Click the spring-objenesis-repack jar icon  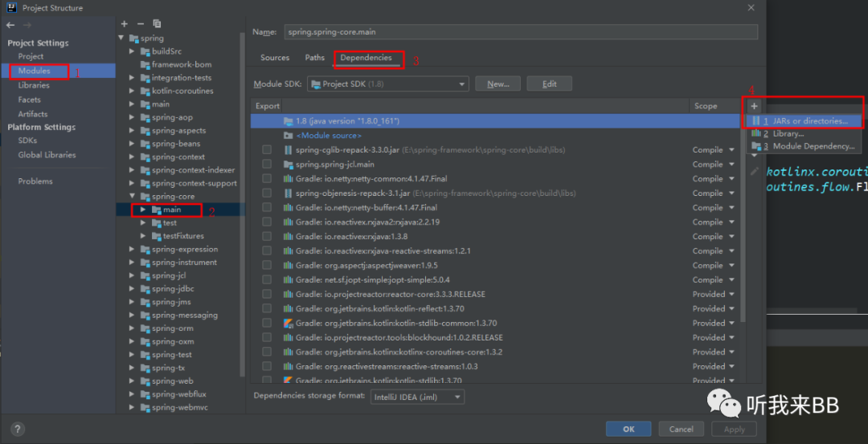click(x=288, y=193)
